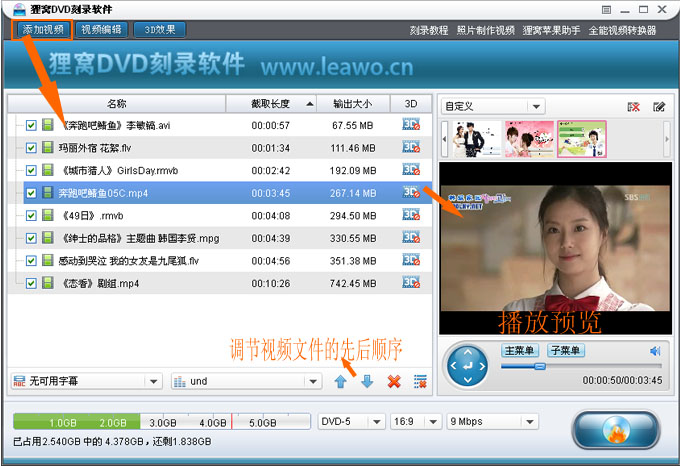680x466 pixels.
Task: Uncheck the 《城市猎人》GirlsDay.rmvb checkbox
Action: (x=31, y=170)
